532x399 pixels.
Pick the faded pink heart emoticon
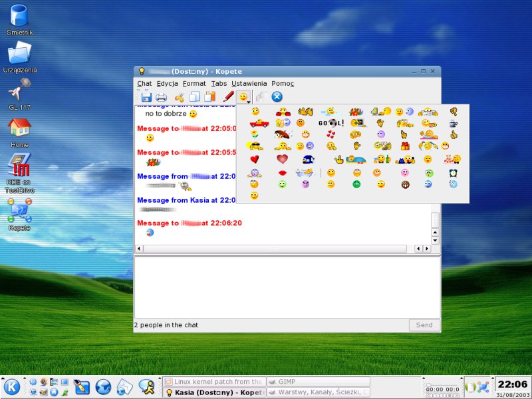282,158
